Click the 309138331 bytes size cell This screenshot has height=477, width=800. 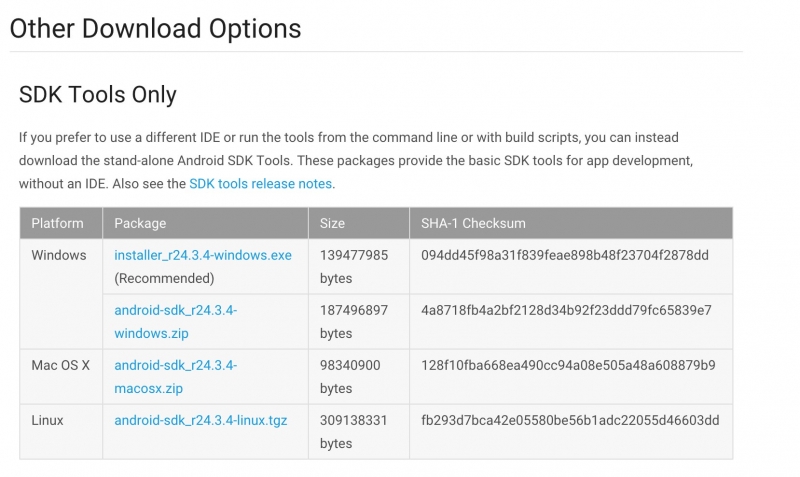(x=354, y=432)
